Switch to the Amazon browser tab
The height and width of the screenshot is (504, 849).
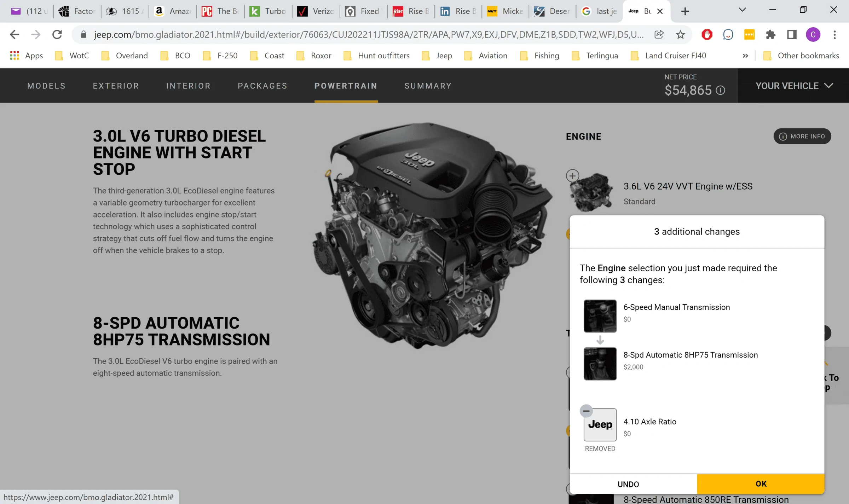coord(173,11)
